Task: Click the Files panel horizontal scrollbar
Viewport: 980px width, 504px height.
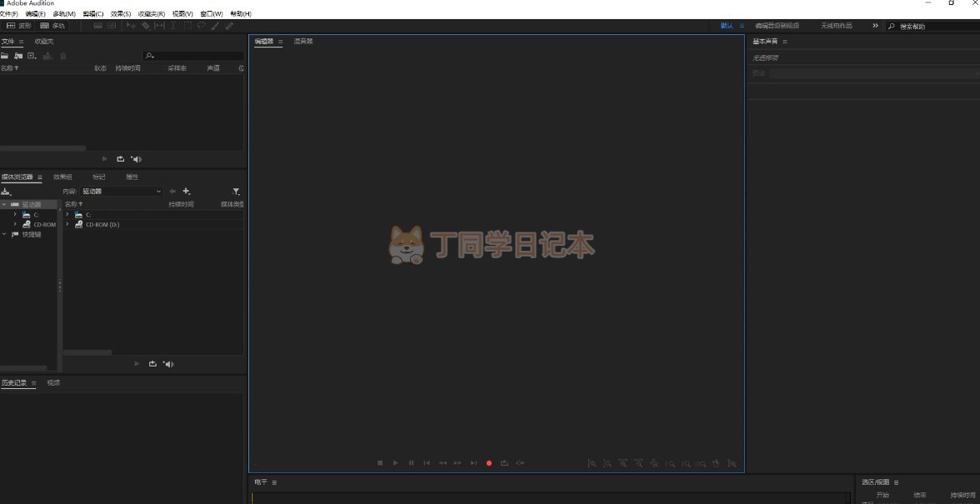Action: click(x=43, y=148)
